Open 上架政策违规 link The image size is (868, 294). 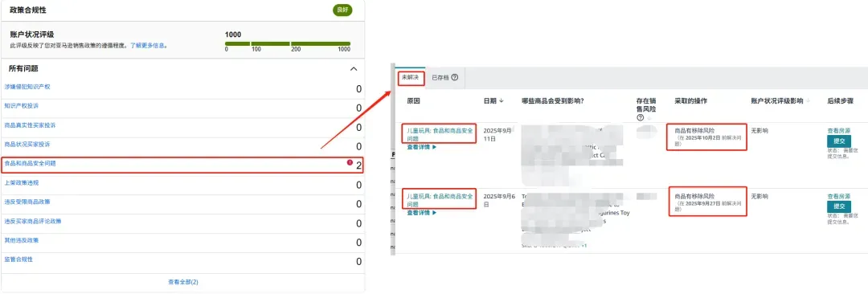tap(22, 182)
